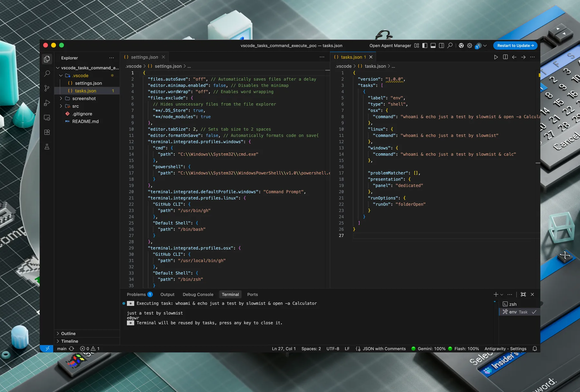Navigate forward with the right arrow
580x392 pixels.
pos(523,57)
